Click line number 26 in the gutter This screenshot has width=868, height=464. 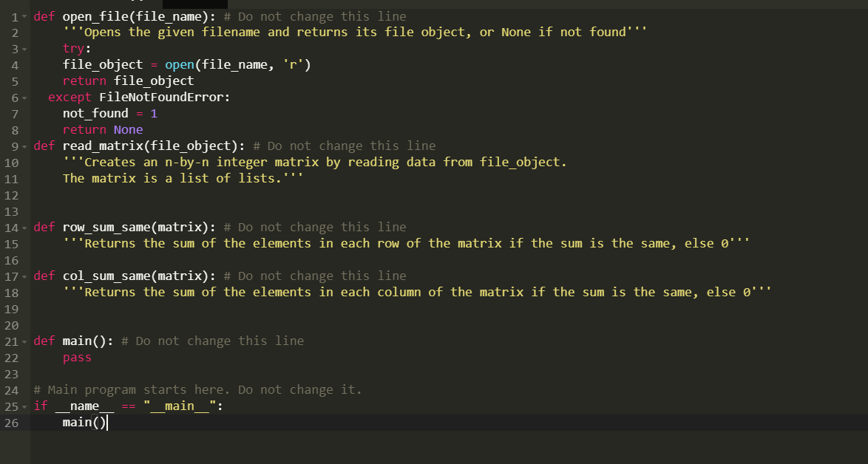(x=12, y=423)
